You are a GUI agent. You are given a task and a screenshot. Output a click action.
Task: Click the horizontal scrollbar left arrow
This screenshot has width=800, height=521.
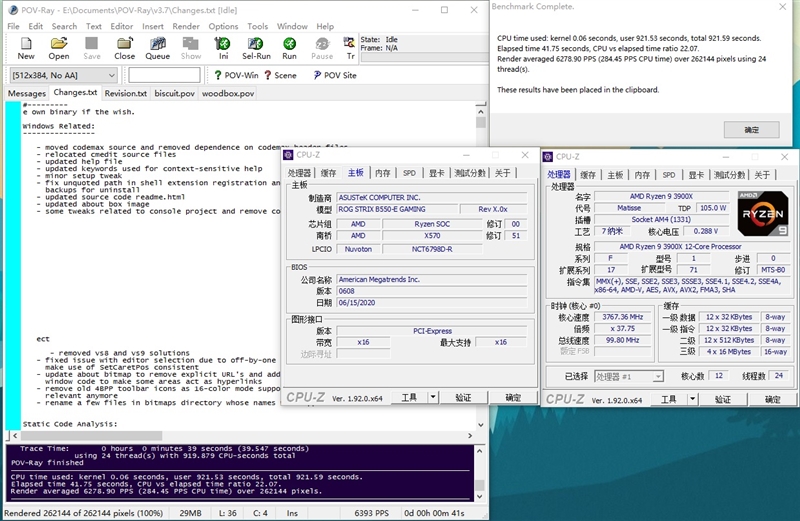click(15, 436)
